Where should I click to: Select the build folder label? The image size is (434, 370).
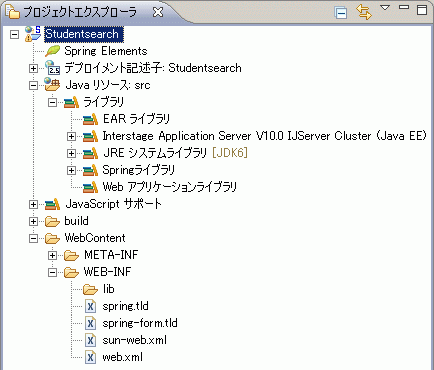tap(76, 221)
